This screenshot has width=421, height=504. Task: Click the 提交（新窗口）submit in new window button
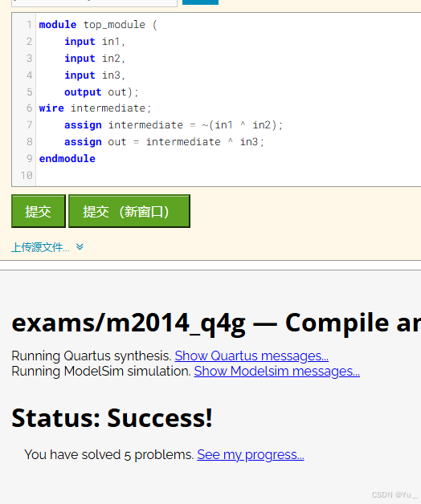point(129,211)
